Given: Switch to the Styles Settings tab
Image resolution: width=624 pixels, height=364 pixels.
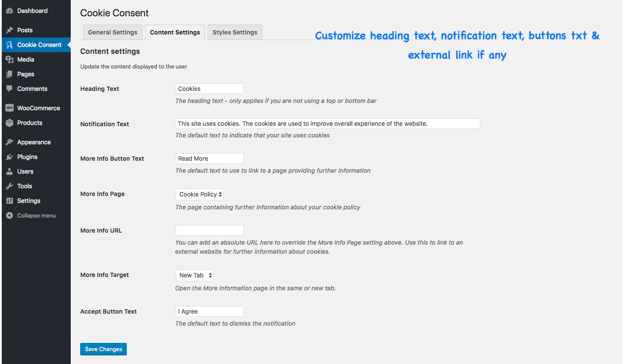Looking at the screenshot, I should (235, 32).
